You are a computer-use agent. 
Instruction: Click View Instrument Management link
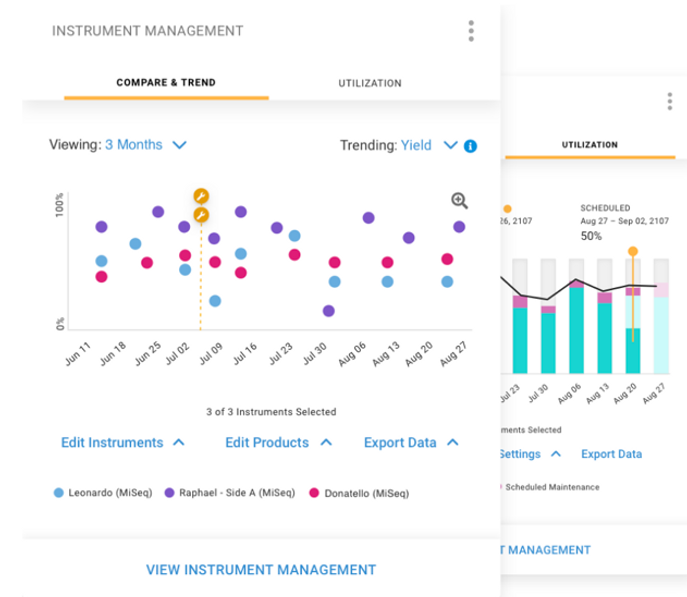[261, 570]
